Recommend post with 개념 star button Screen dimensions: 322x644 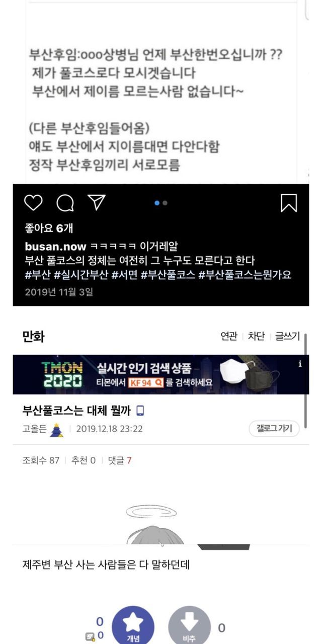click(x=133, y=626)
